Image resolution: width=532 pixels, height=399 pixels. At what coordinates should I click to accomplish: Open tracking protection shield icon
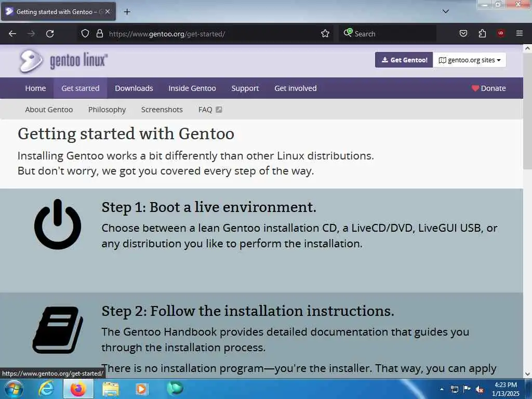(x=85, y=33)
